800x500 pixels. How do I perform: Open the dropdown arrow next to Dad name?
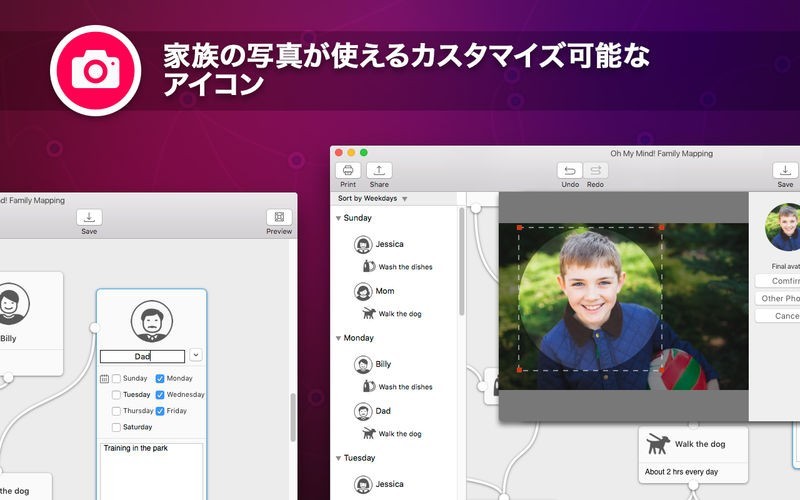(x=195, y=355)
